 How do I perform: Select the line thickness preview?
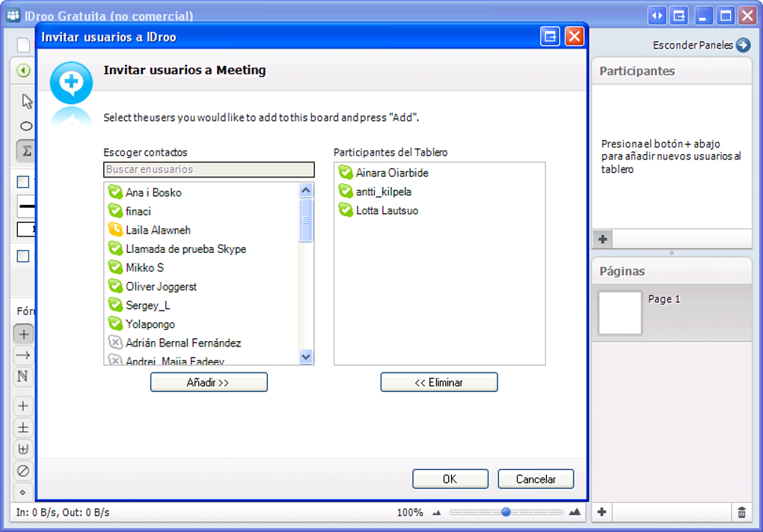(x=26, y=207)
